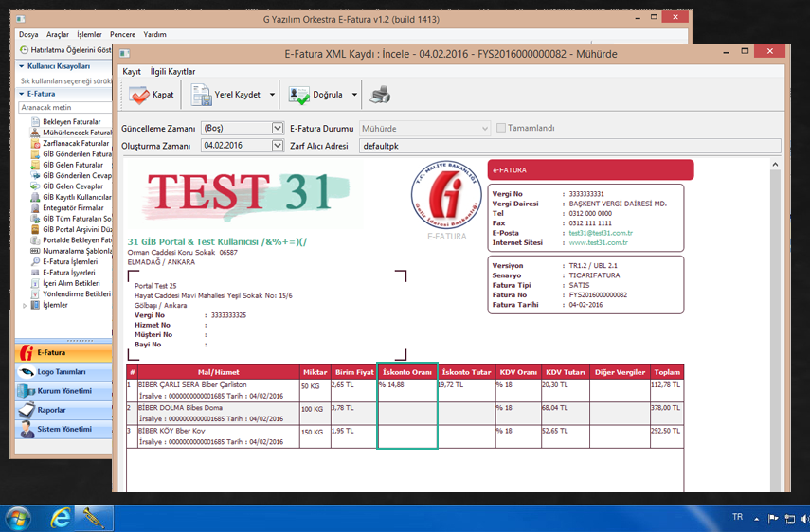Image resolution: width=810 pixels, height=532 pixels.
Task: Select GİB Gönderilen Cevaplar item
Action: [x=71, y=175]
